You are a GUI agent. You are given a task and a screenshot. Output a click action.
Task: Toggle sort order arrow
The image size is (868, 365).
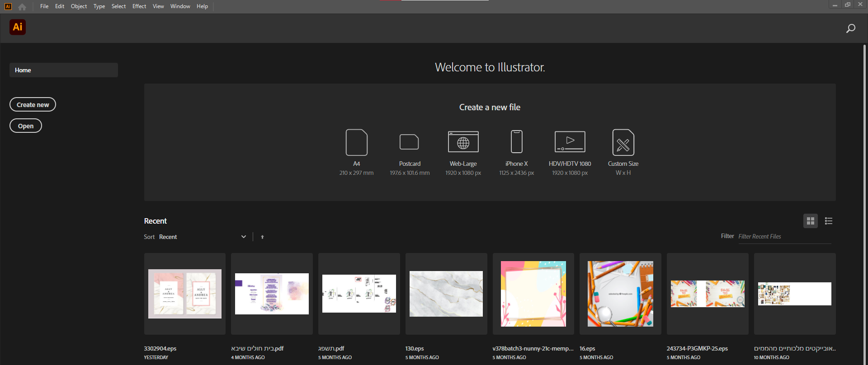click(262, 237)
